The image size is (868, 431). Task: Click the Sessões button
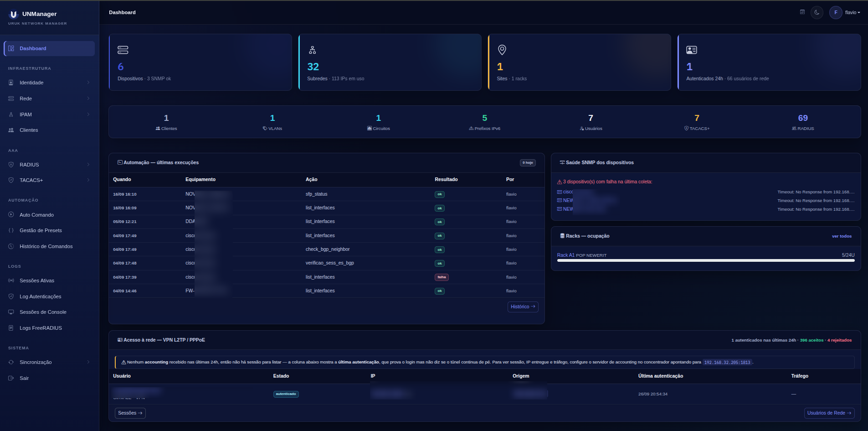point(130,413)
